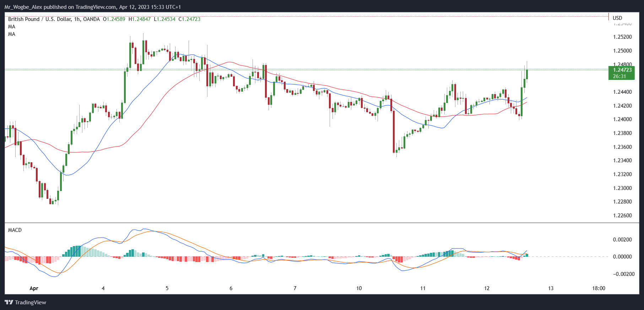
Task: Click the 0.00200 MACD axis label
Action: [x=622, y=240]
